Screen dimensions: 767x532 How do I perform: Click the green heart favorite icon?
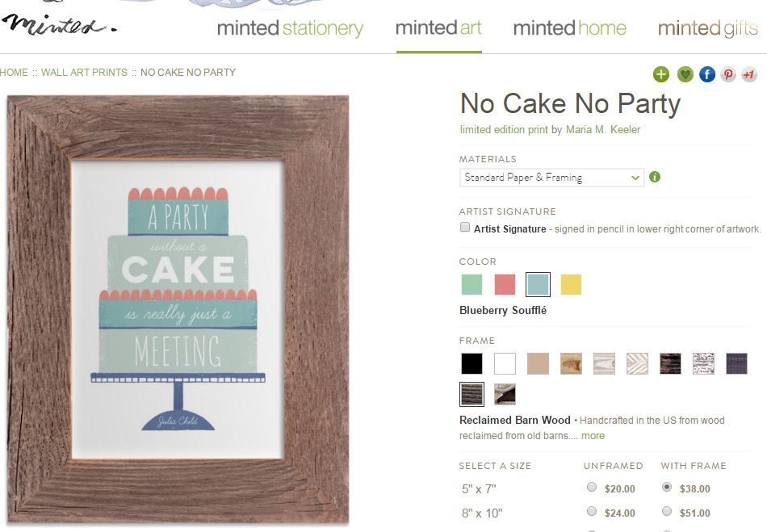tap(685, 74)
